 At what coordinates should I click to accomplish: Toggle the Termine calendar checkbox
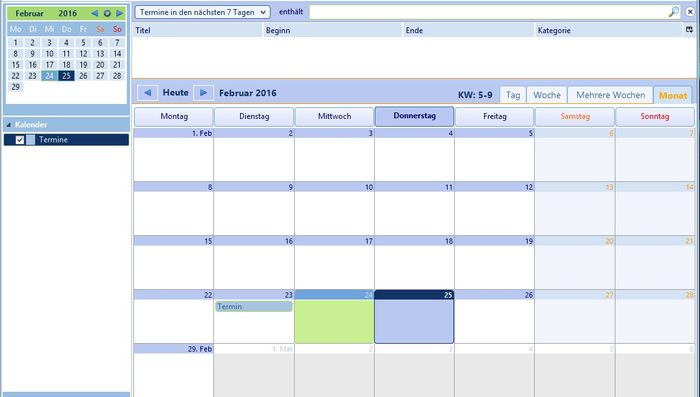pos(20,140)
